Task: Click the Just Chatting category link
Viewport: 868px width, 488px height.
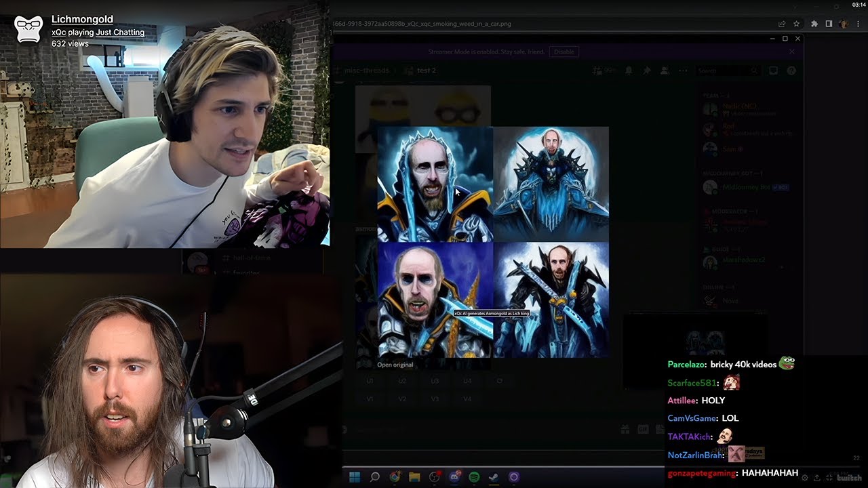Action: (x=120, y=32)
